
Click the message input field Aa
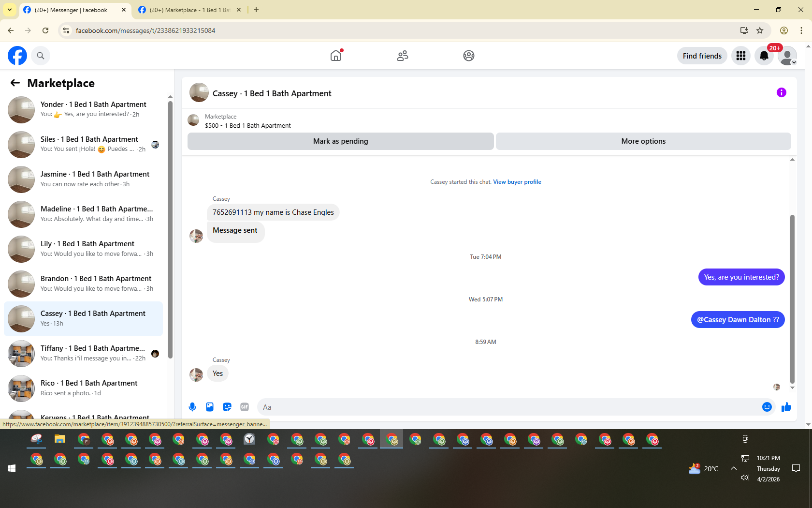click(x=509, y=407)
